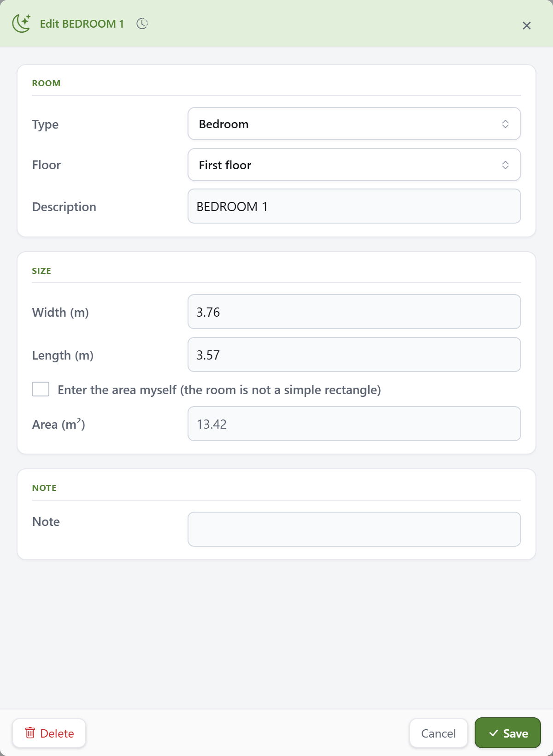Click the empty Note input field

[x=354, y=529]
